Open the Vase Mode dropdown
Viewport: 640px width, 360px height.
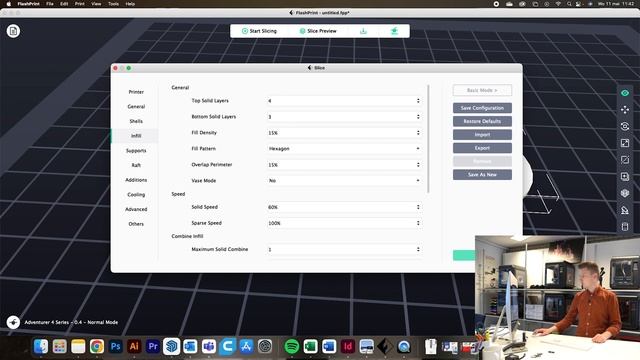click(344, 180)
